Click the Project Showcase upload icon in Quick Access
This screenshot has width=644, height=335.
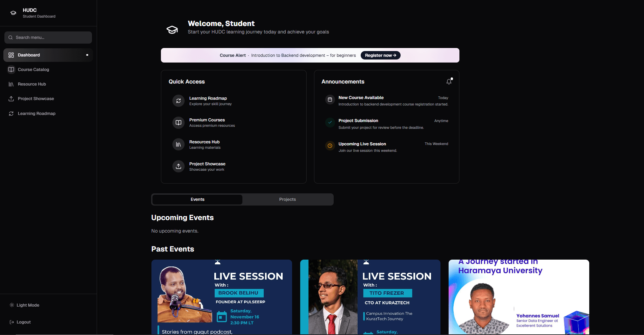(178, 166)
